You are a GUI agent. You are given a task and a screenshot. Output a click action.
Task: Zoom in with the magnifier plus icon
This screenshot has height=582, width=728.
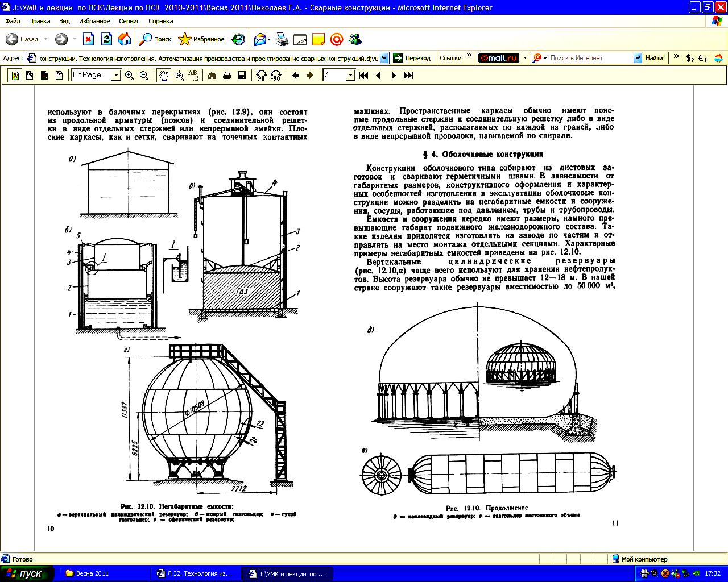tap(130, 75)
